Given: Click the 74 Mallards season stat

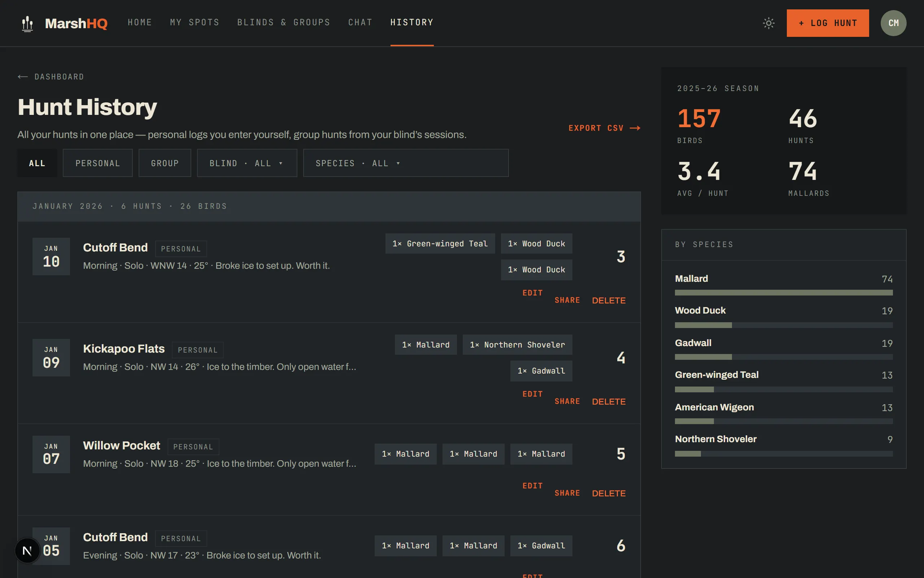Looking at the screenshot, I should 809,178.
